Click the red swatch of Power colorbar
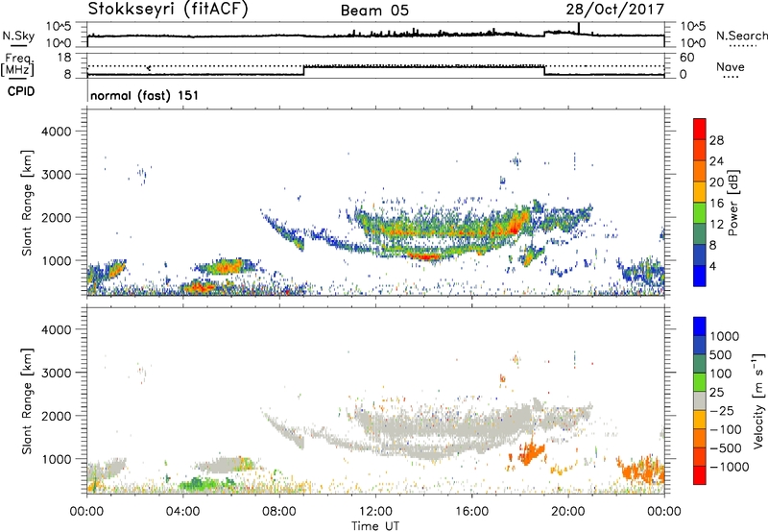This screenshot has height=532, width=768. [700, 129]
